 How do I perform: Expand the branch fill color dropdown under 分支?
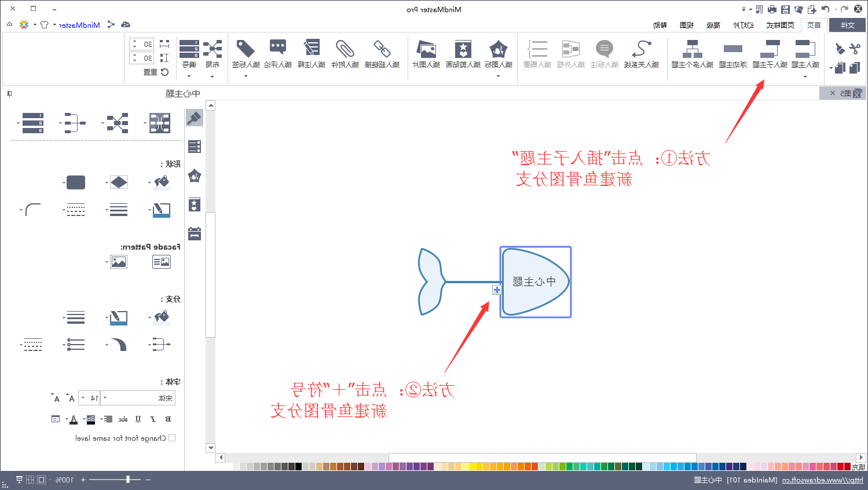pyautogui.click(x=149, y=317)
